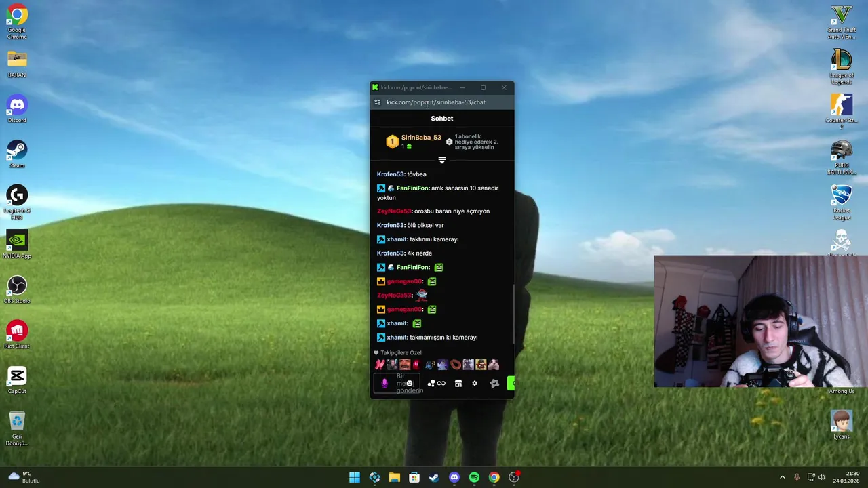Open the Riot Client desktop shortcut
This screenshot has width=868, height=488.
coord(17,335)
